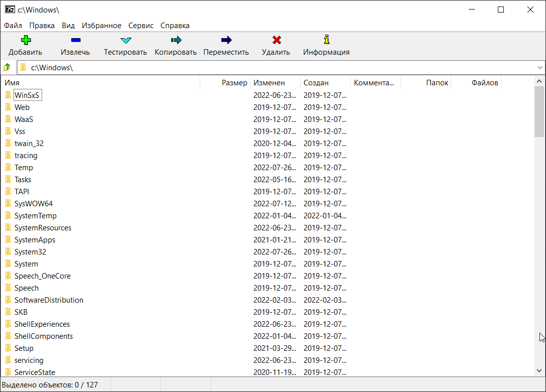Sort list by Файлов column header

(476, 82)
